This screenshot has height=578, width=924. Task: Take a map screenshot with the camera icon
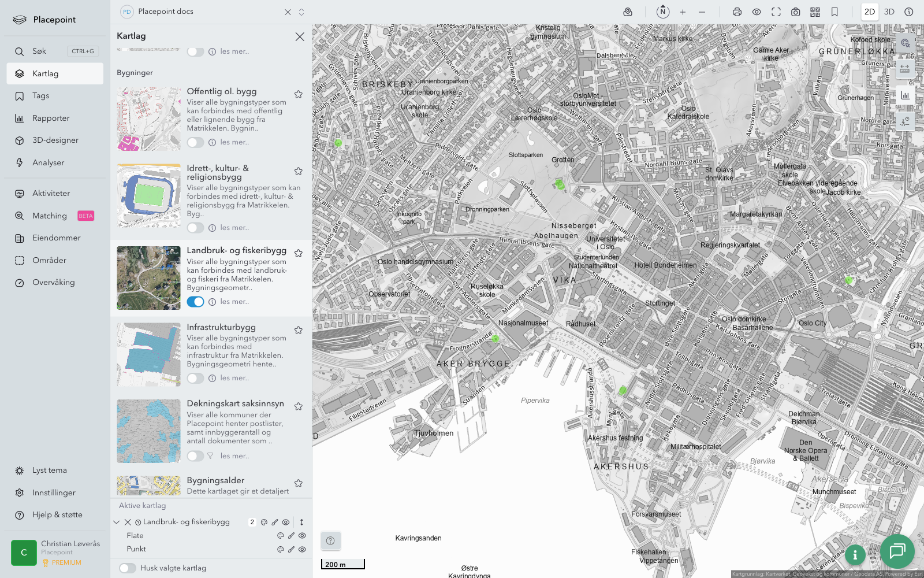point(795,12)
